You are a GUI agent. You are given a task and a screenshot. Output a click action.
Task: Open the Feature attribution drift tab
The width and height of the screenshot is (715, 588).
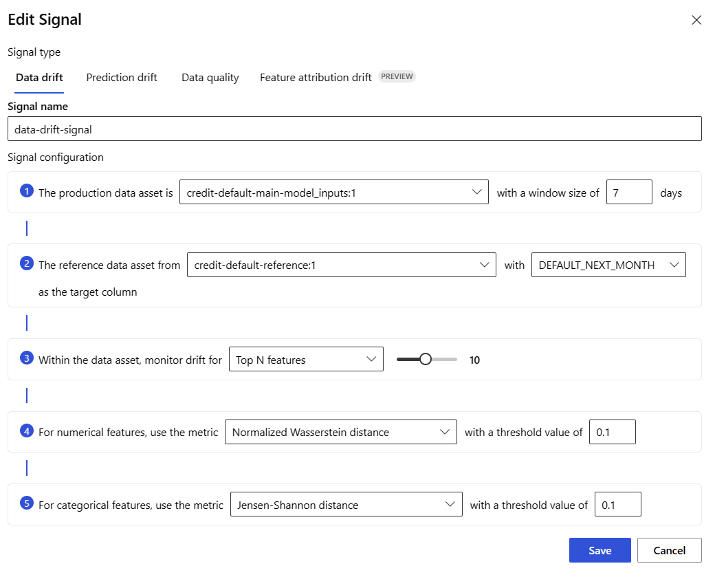click(316, 78)
